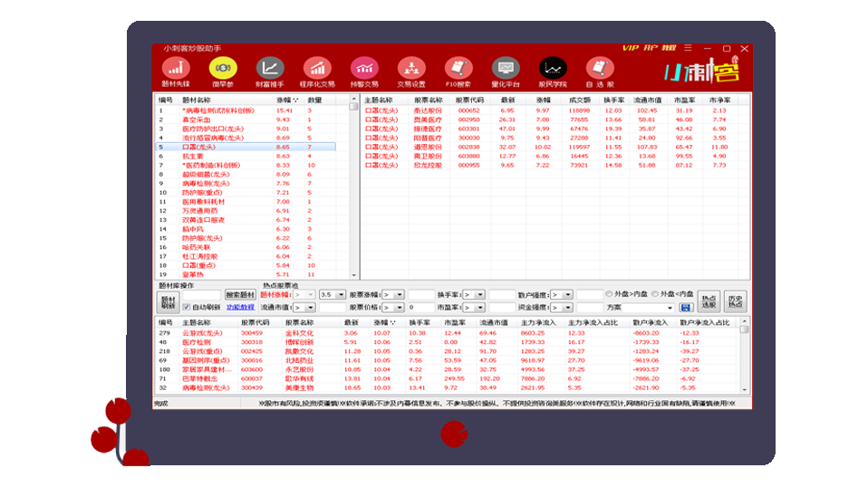The width and height of the screenshot is (868, 487).
Task: Open the 功能教程 link
Action: [x=240, y=308]
